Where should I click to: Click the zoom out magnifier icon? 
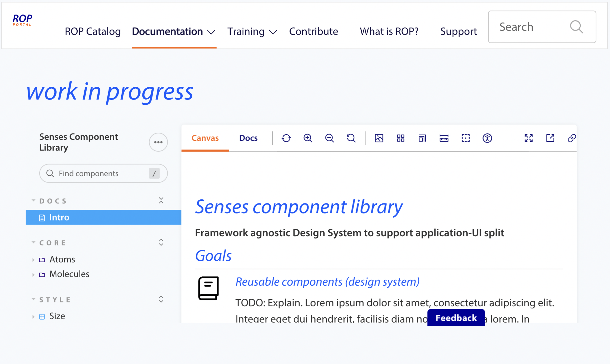(x=329, y=138)
